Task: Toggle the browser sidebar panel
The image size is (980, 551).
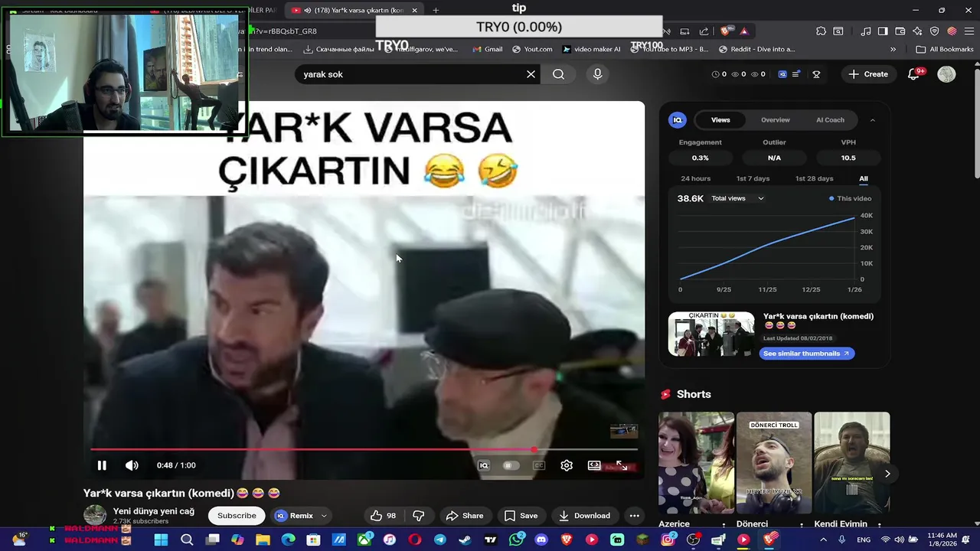Action: (883, 31)
